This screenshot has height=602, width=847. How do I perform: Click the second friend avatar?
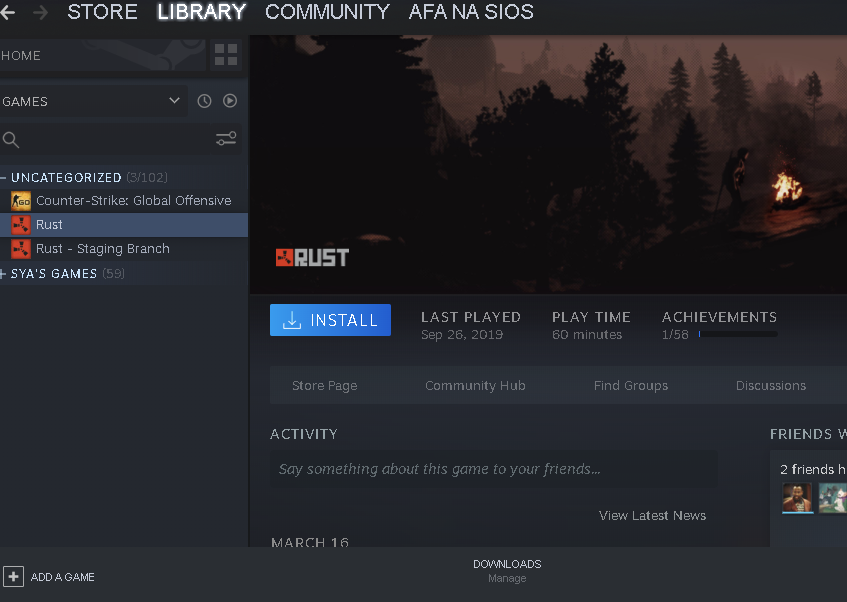click(833, 498)
